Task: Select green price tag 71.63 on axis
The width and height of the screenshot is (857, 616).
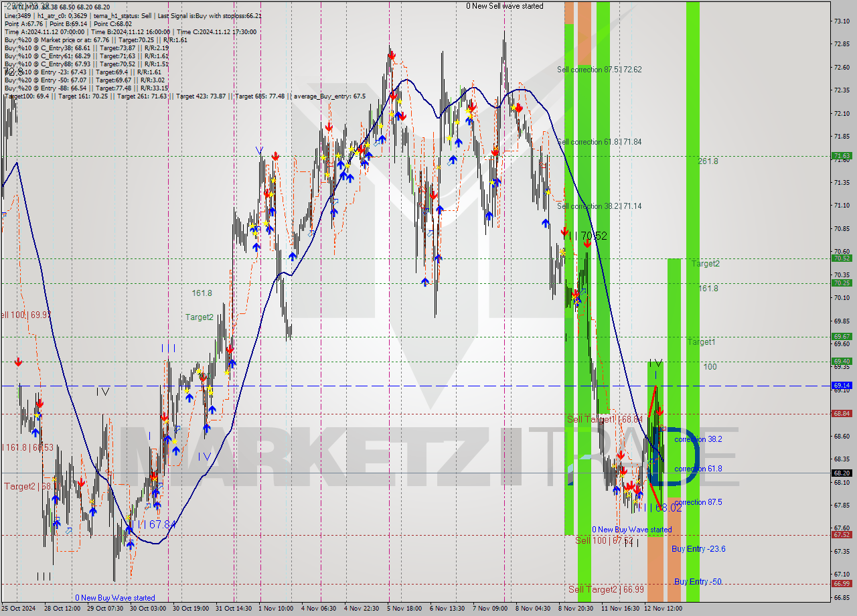Action: [842, 156]
